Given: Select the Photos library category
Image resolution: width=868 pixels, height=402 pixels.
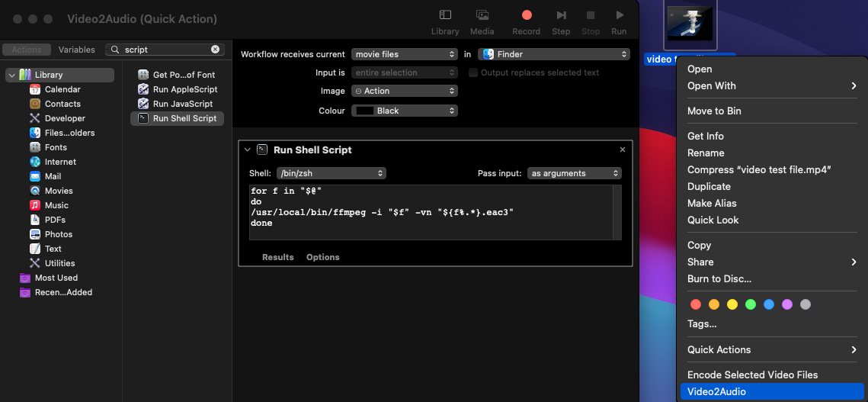Looking at the screenshot, I should click(59, 234).
